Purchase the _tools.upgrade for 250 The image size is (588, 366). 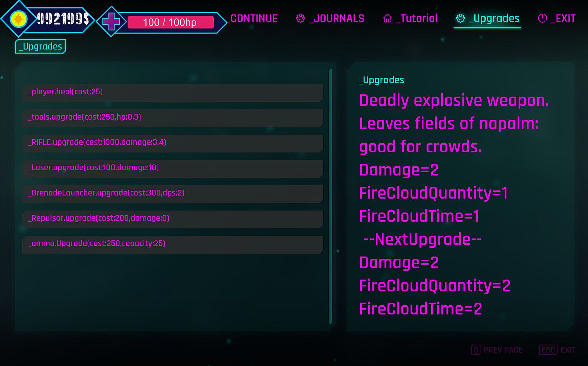click(173, 118)
